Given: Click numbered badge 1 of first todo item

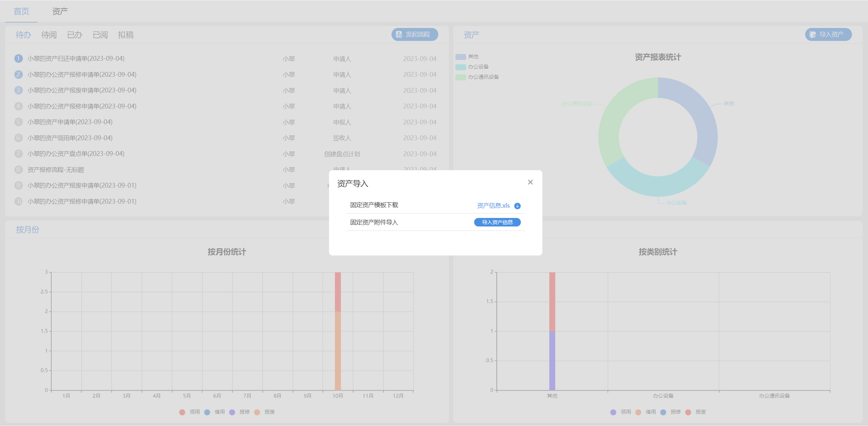Looking at the screenshot, I should pyautogui.click(x=18, y=59).
